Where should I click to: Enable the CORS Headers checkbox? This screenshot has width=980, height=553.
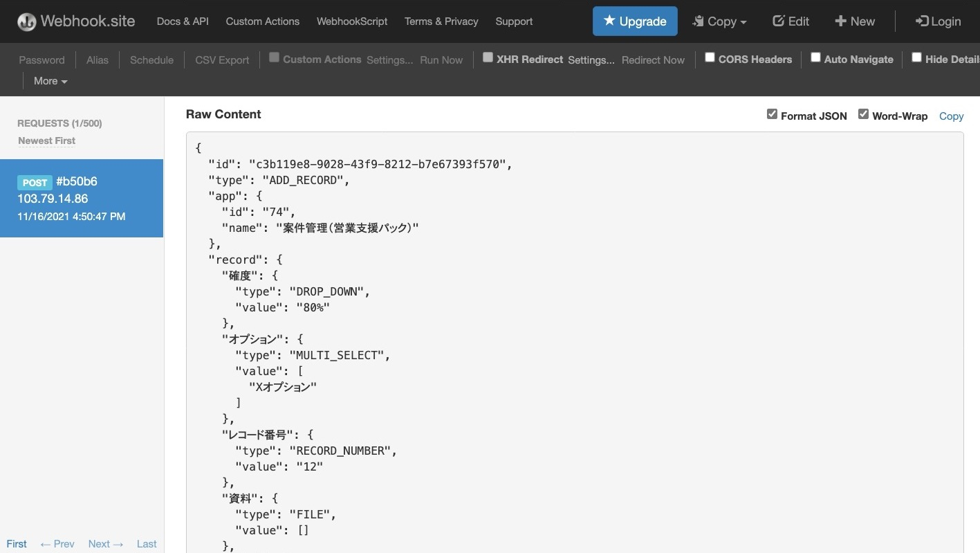710,57
